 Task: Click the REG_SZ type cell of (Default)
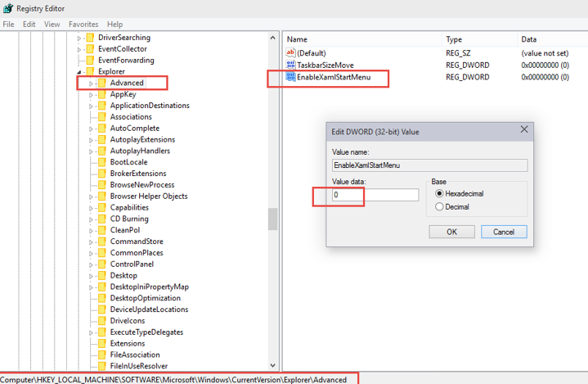pos(458,53)
